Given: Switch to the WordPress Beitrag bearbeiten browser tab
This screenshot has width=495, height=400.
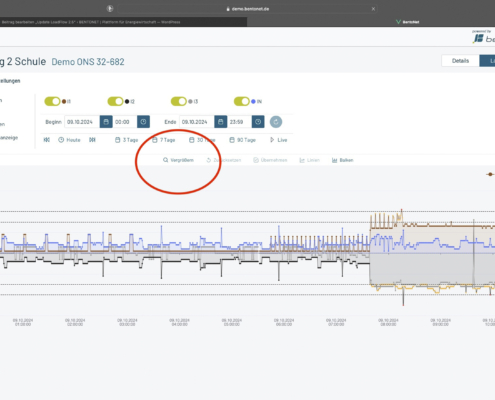Looking at the screenshot, I should click(123, 22).
